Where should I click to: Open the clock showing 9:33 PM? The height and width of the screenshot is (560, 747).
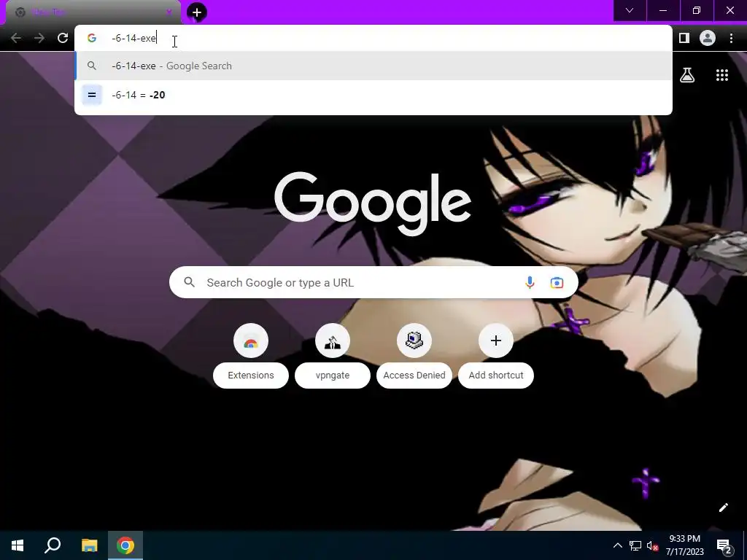coord(684,545)
